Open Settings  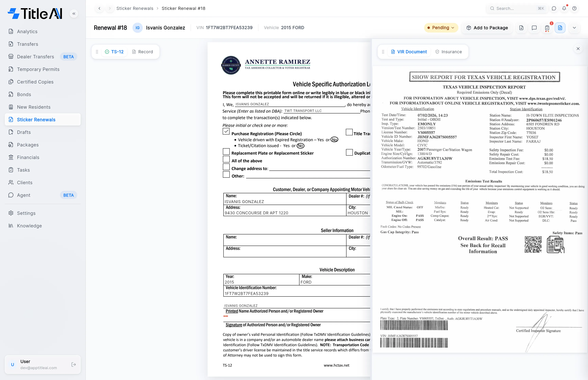[x=43, y=213]
